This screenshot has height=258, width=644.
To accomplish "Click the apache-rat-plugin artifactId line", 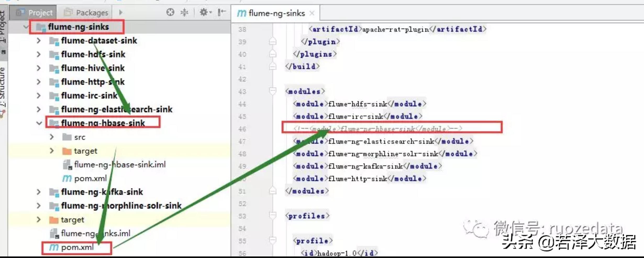I will click(x=398, y=29).
